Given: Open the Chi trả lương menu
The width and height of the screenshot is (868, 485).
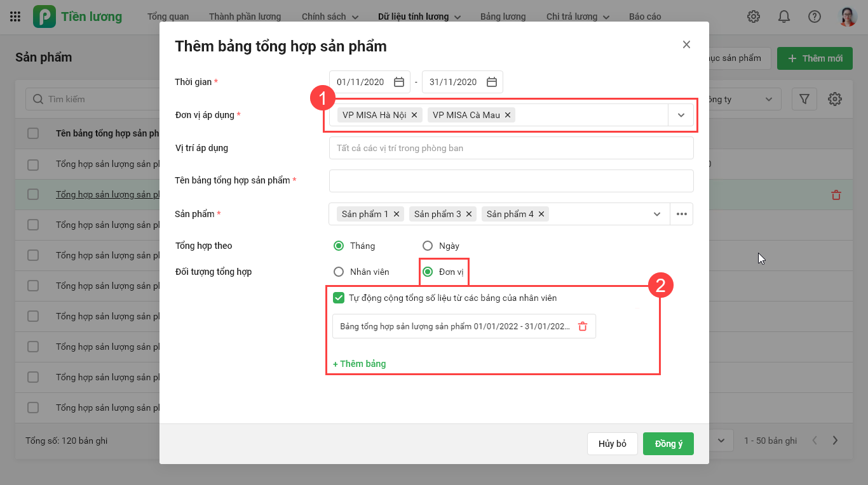Looking at the screenshot, I should (x=577, y=17).
